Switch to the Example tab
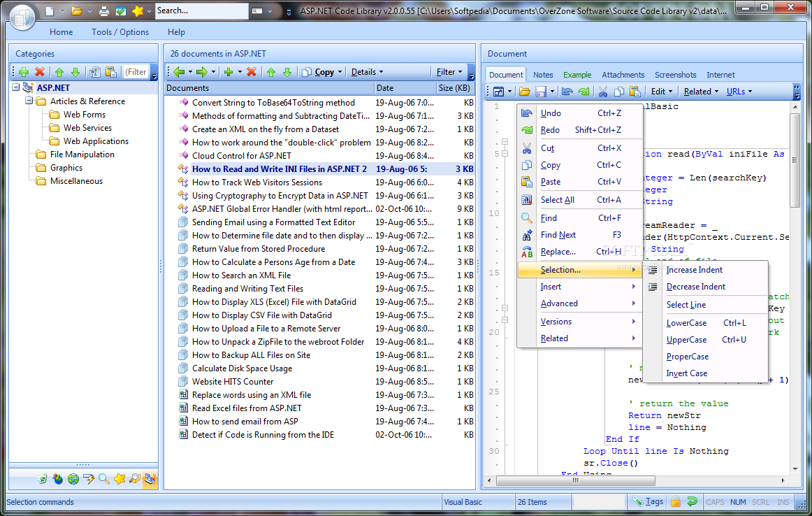The image size is (812, 516). [577, 75]
